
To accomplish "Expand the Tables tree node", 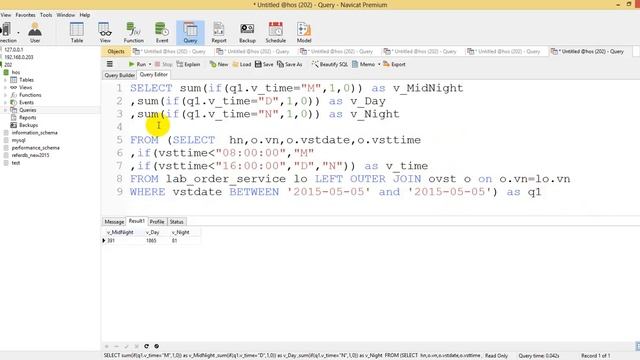I will click(5, 80).
